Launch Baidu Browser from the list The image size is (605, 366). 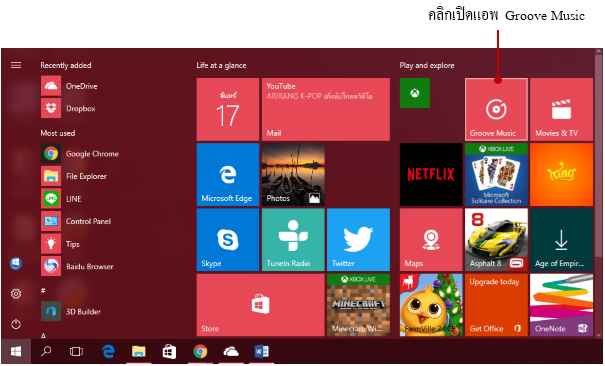[x=78, y=266]
